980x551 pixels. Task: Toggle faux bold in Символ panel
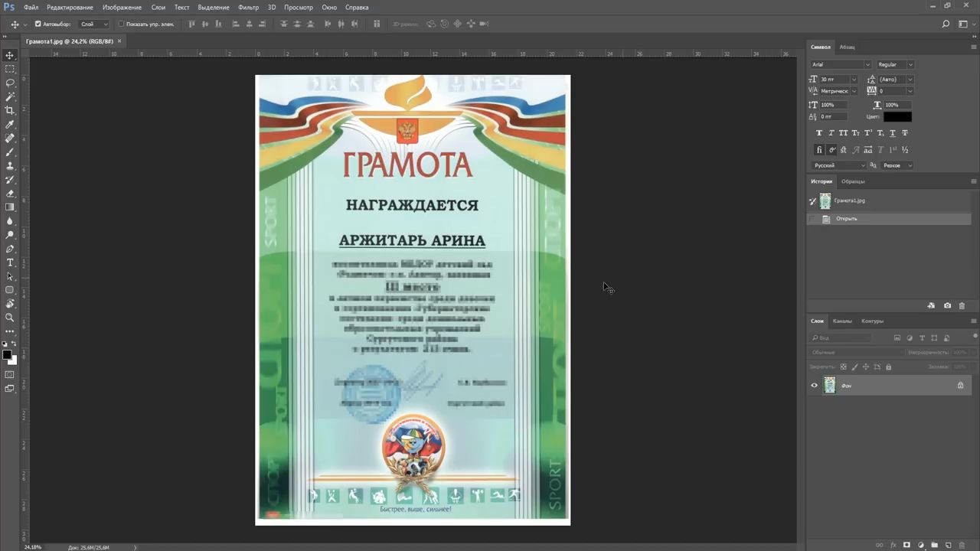tap(819, 133)
